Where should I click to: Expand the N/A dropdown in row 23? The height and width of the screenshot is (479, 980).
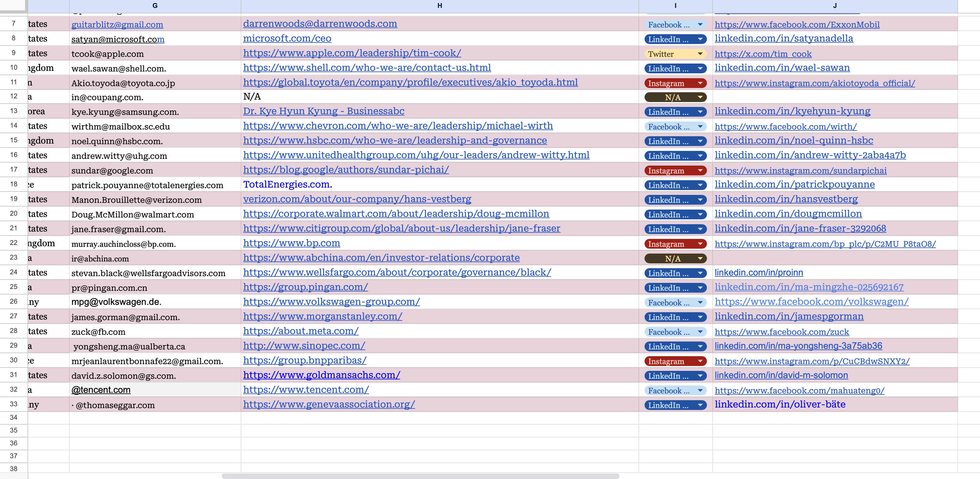coord(700,259)
